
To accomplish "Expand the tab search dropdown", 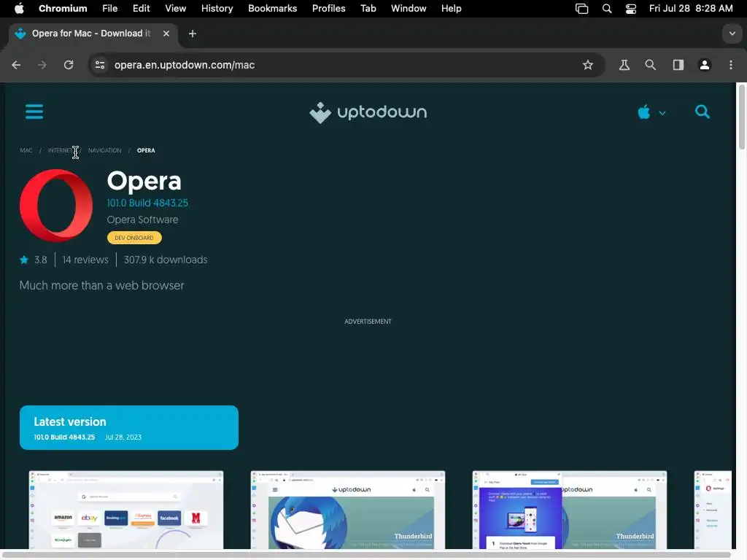I will tap(732, 34).
